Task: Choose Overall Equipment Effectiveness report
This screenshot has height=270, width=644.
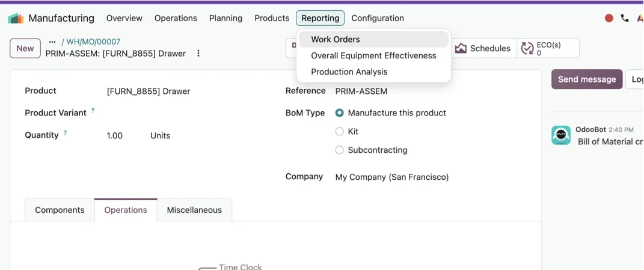Action: click(x=373, y=55)
